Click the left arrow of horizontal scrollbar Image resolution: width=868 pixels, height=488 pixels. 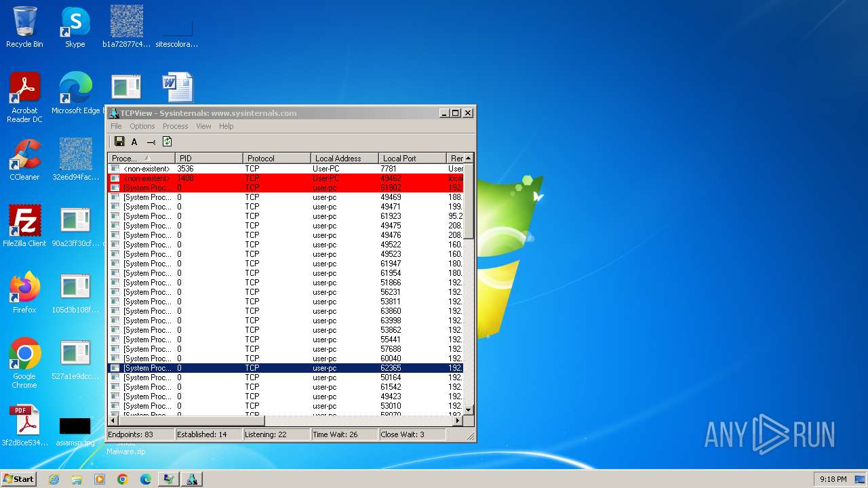113,420
